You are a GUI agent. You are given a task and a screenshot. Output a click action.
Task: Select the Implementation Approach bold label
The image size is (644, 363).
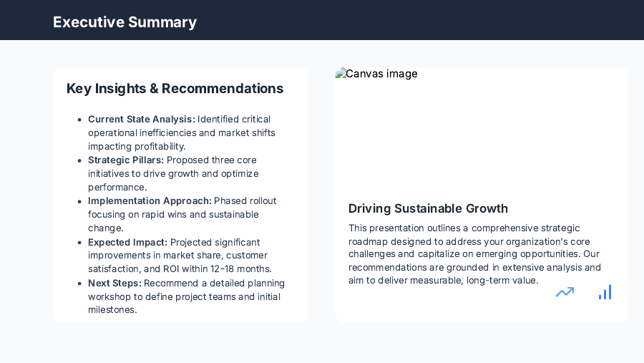(150, 201)
